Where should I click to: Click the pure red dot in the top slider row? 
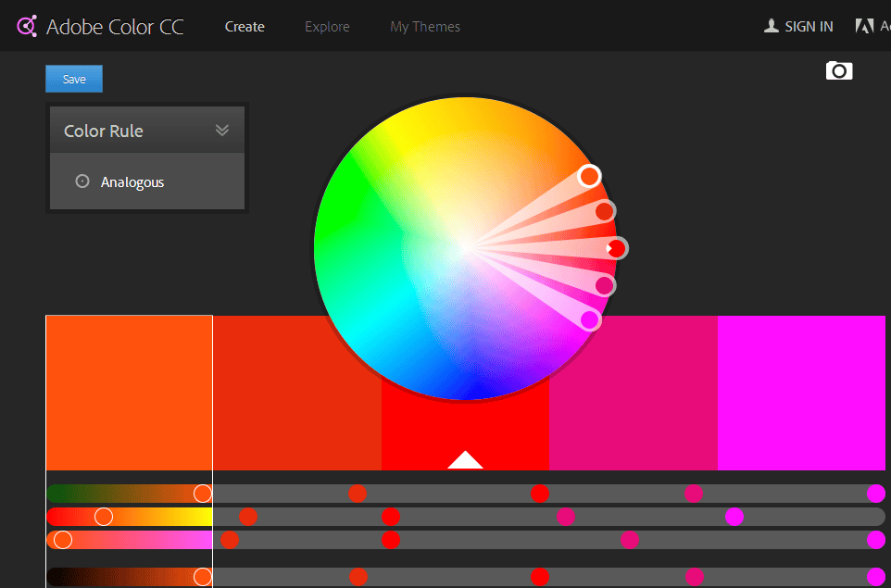pos(540,494)
